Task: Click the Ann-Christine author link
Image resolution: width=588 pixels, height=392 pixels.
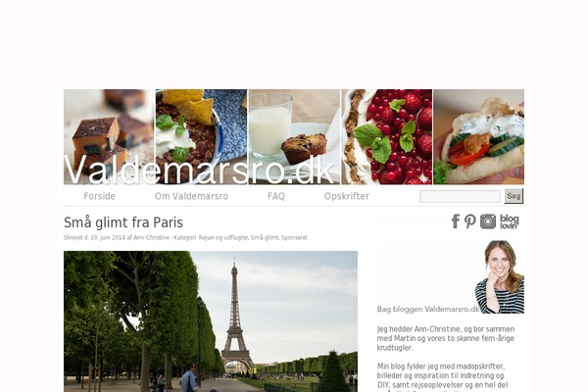Action: tap(152, 237)
